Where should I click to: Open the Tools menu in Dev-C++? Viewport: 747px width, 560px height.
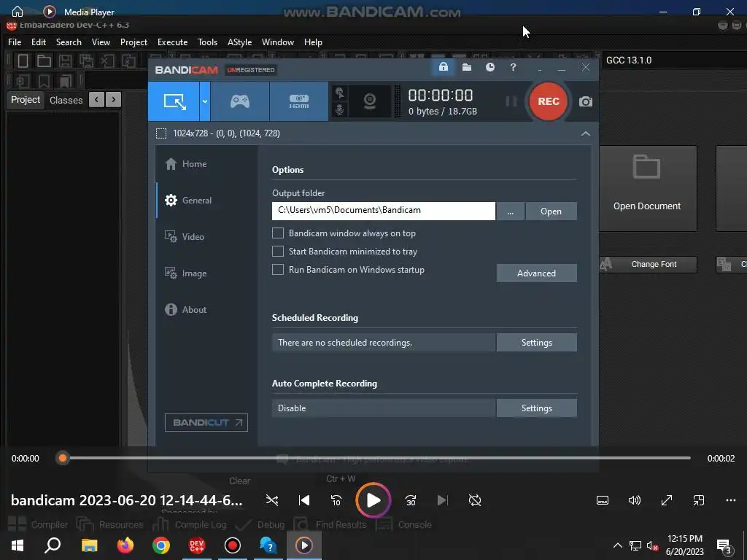(x=208, y=42)
